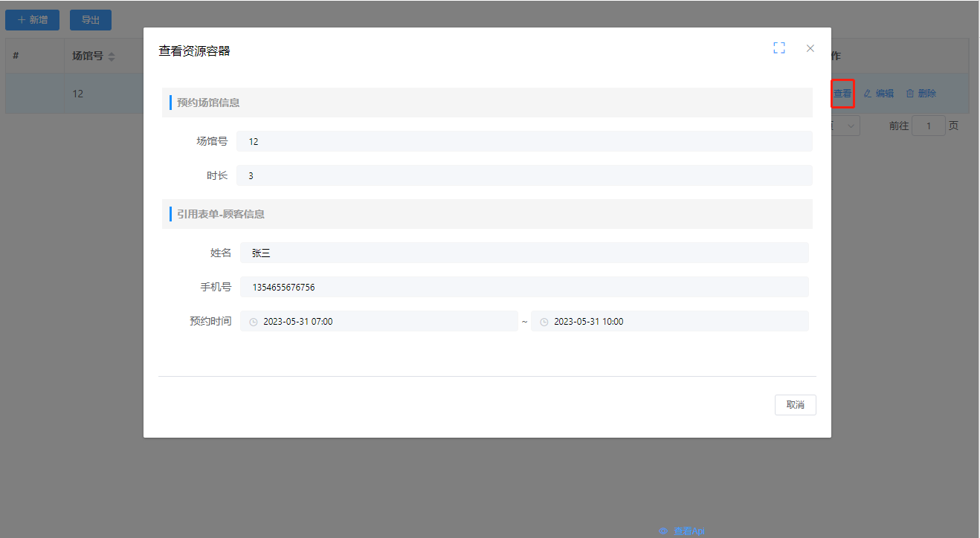Viewport: 980px width, 538px height.
Task: Click the clock icon of start 预约时间
Action: (254, 322)
